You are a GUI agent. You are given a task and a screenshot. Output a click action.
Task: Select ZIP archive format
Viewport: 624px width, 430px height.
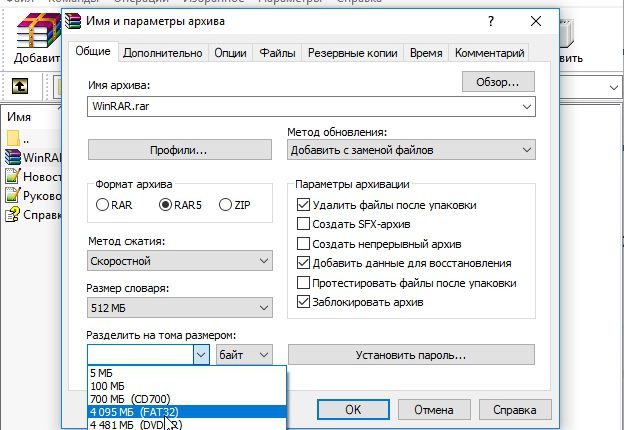tap(225, 205)
